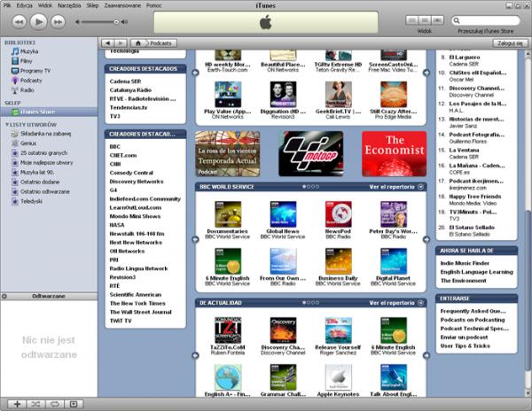Toggle shuffle button in bottom bar

35,404
